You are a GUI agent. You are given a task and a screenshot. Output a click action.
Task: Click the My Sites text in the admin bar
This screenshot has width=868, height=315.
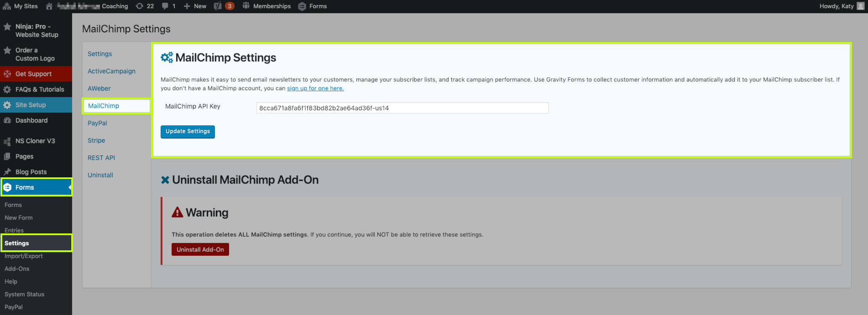click(x=26, y=6)
